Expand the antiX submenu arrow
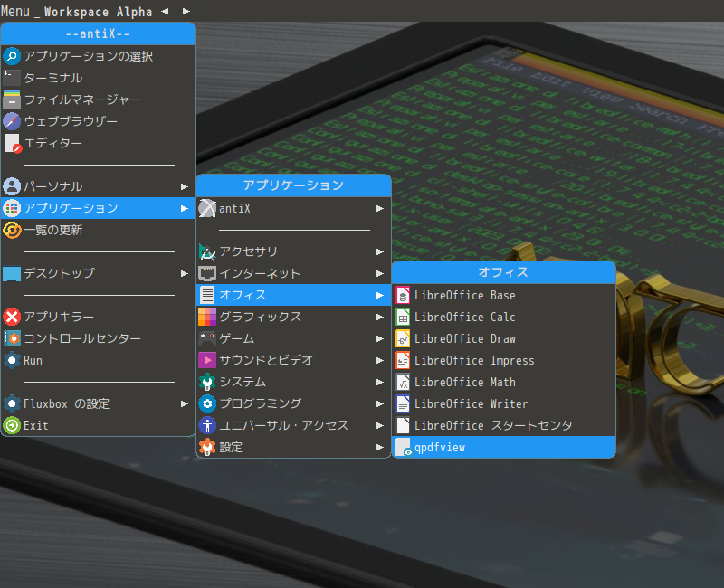This screenshot has height=588, width=724. 379,209
